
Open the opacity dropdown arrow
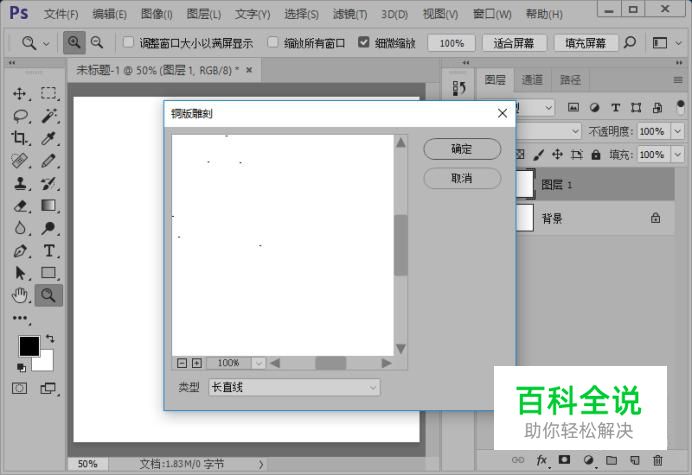coord(677,131)
